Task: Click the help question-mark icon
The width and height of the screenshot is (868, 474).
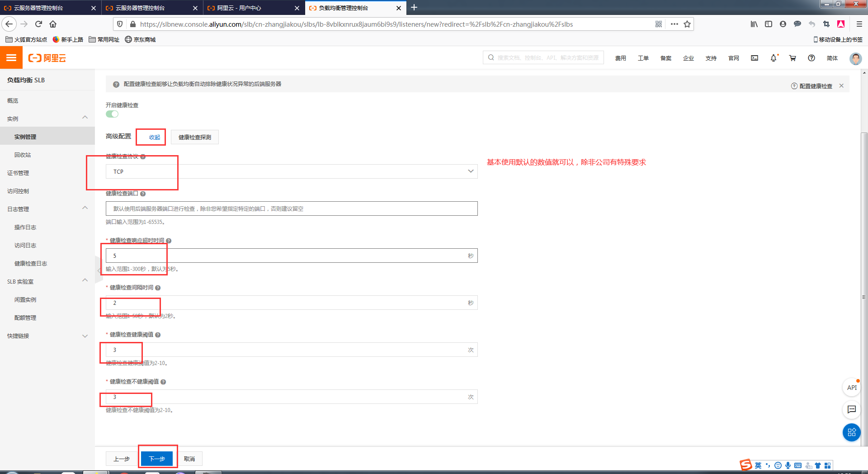Action: coord(811,58)
